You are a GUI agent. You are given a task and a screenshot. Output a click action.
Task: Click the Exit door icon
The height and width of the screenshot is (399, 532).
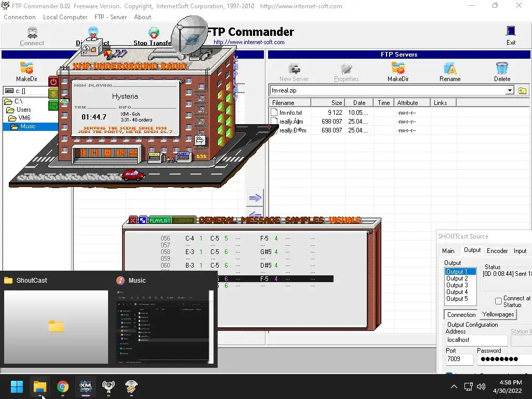(511, 31)
